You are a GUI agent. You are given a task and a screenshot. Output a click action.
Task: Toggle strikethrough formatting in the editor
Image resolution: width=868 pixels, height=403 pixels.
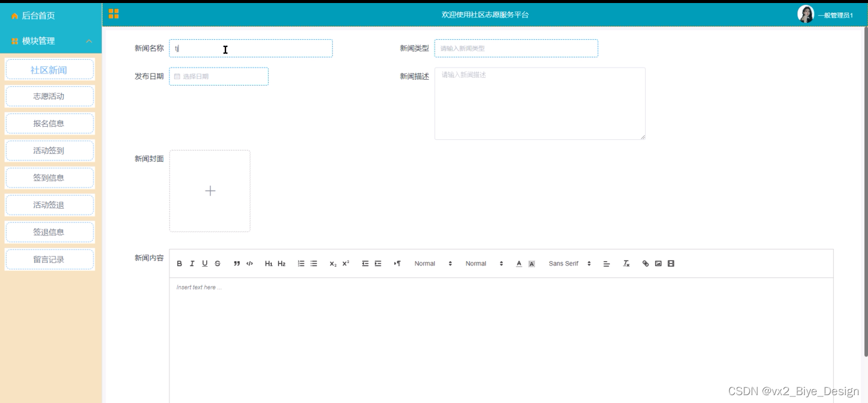click(218, 264)
